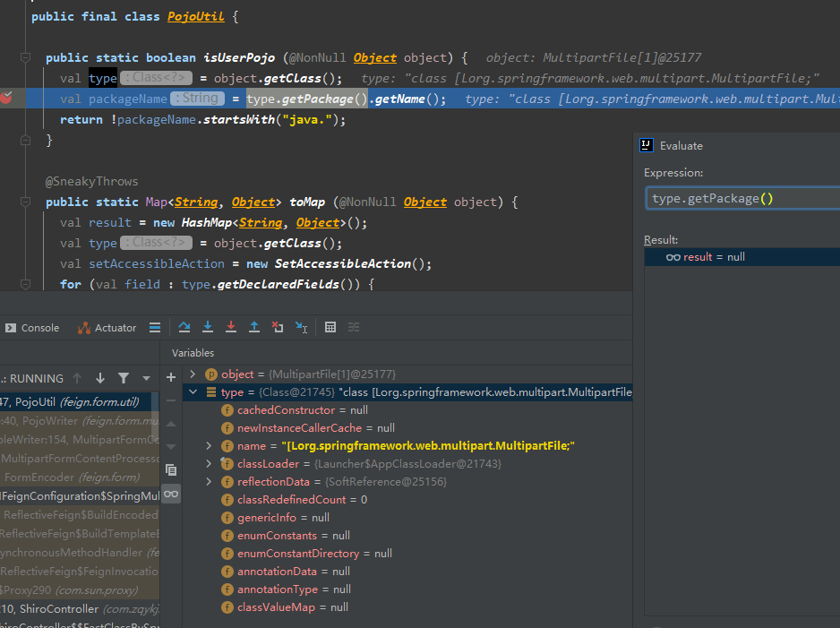
Task: Click the Drop Frame icon
Action: 278,328
